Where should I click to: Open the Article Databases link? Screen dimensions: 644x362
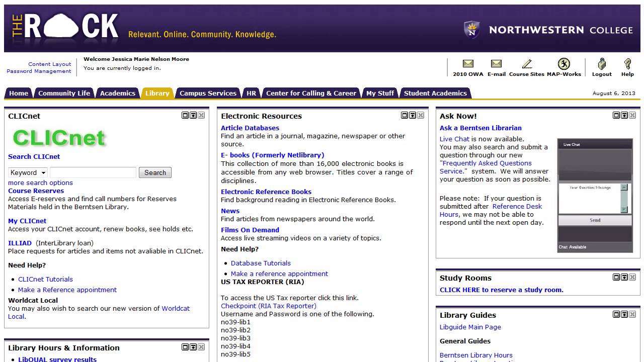coord(250,128)
